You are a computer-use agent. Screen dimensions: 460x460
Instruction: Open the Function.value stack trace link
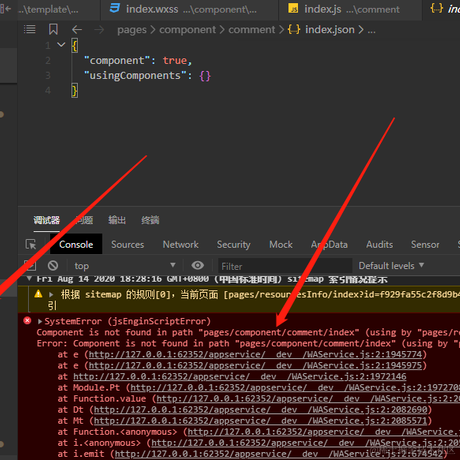pyautogui.click(x=308, y=398)
